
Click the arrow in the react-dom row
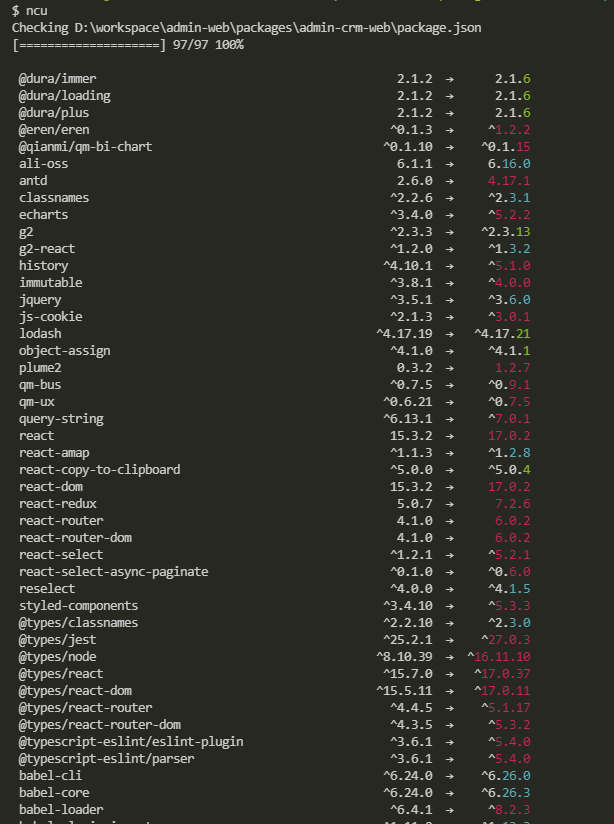coord(449,487)
